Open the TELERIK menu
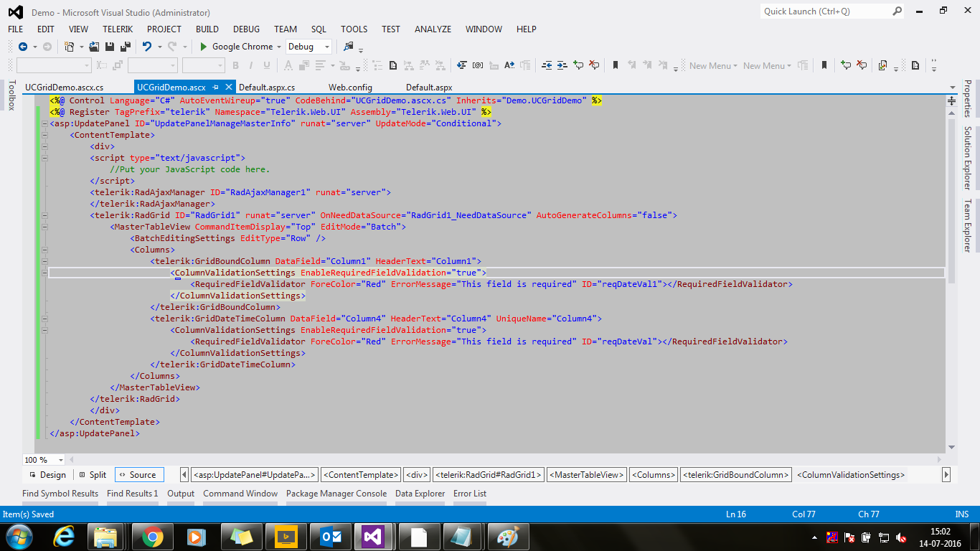Viewport: 980px width, 551px height. tap(118, 29)
